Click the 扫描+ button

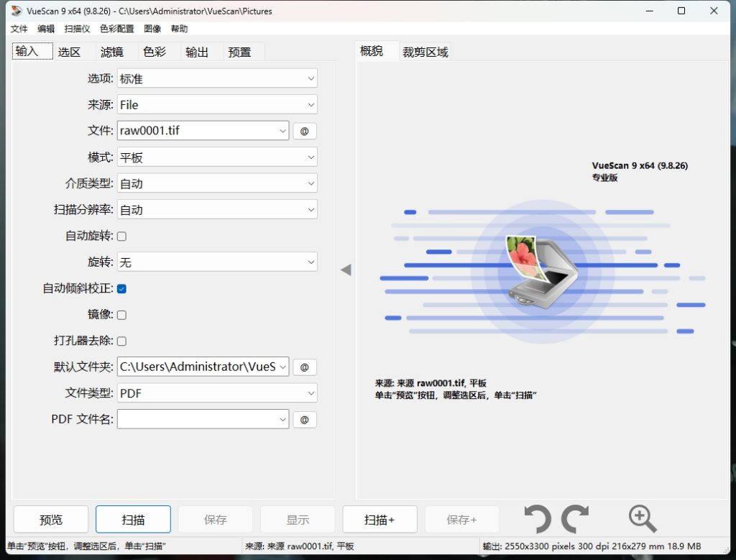coord(379,519)
